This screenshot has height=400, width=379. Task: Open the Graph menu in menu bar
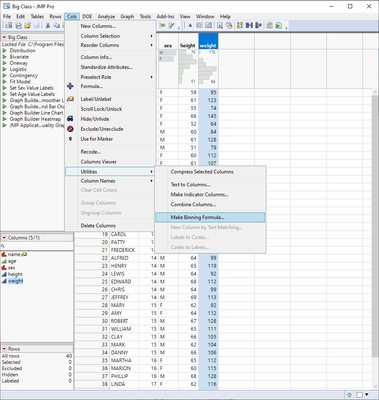(127, 16)
